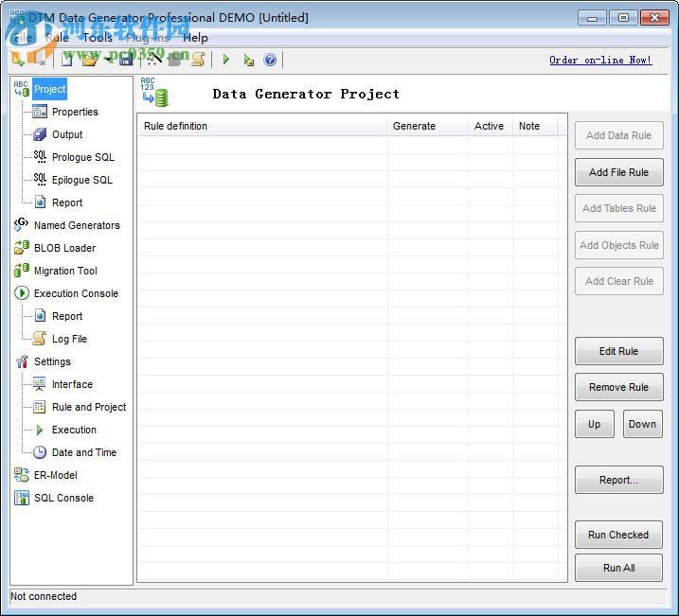Image resolution: width=679 pixels, height=616 pixels.
Task: Click the Migration Tool icon
Action: [21, 271]
